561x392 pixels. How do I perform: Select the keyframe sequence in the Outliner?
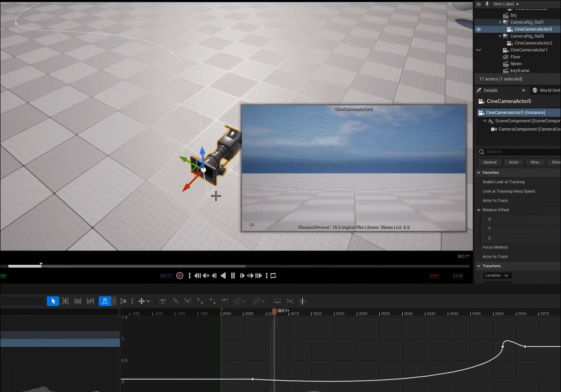click(520, 71)
